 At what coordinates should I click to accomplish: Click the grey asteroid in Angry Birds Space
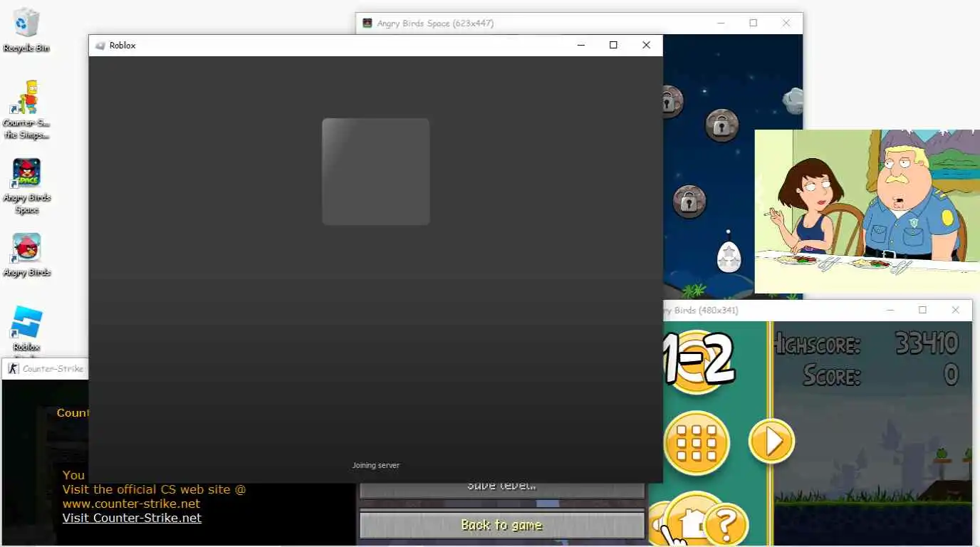[x=793, y=100]
